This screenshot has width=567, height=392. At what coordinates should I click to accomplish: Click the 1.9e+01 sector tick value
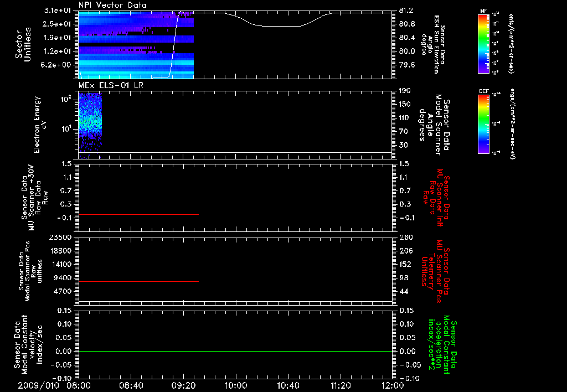tap(59, 38)
